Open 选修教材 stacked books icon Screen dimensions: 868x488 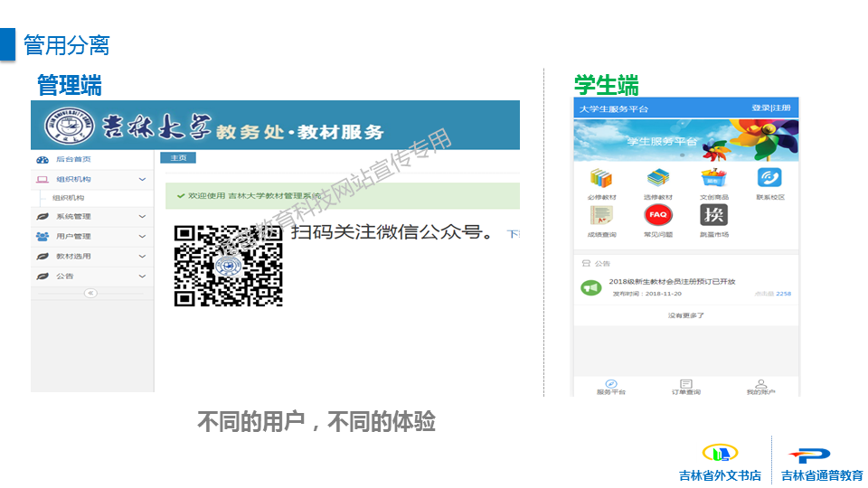[657, 178]
